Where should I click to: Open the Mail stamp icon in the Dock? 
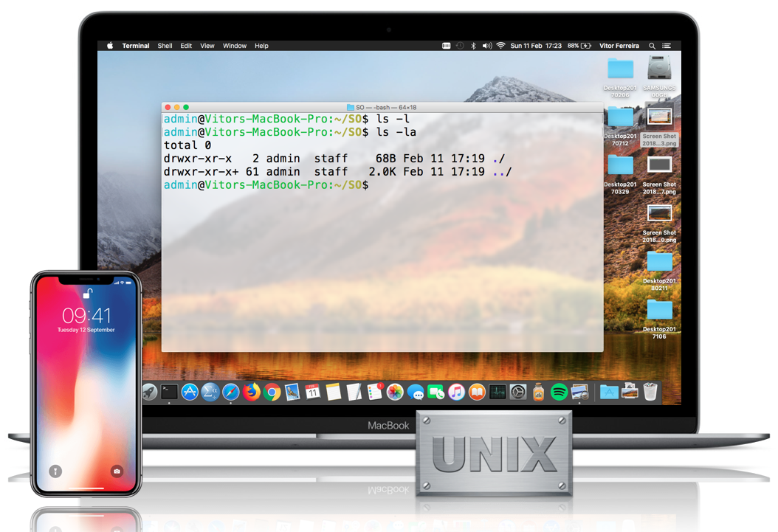(x=293, y=393)
